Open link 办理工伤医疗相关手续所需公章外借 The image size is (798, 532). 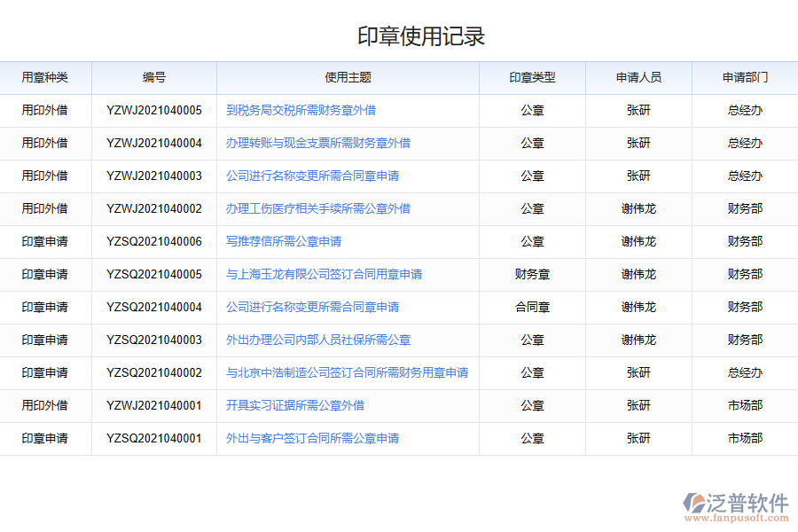click(x=317, y=208)
